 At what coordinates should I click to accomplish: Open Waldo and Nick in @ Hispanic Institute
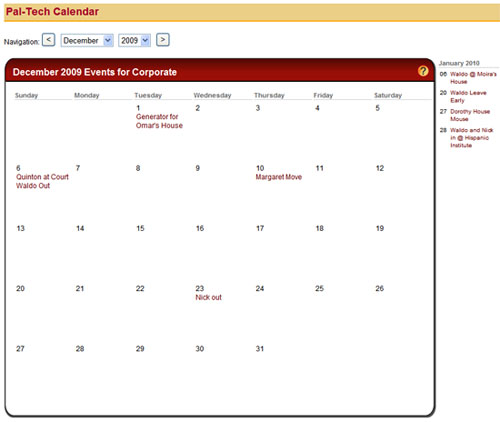point(471,138)
